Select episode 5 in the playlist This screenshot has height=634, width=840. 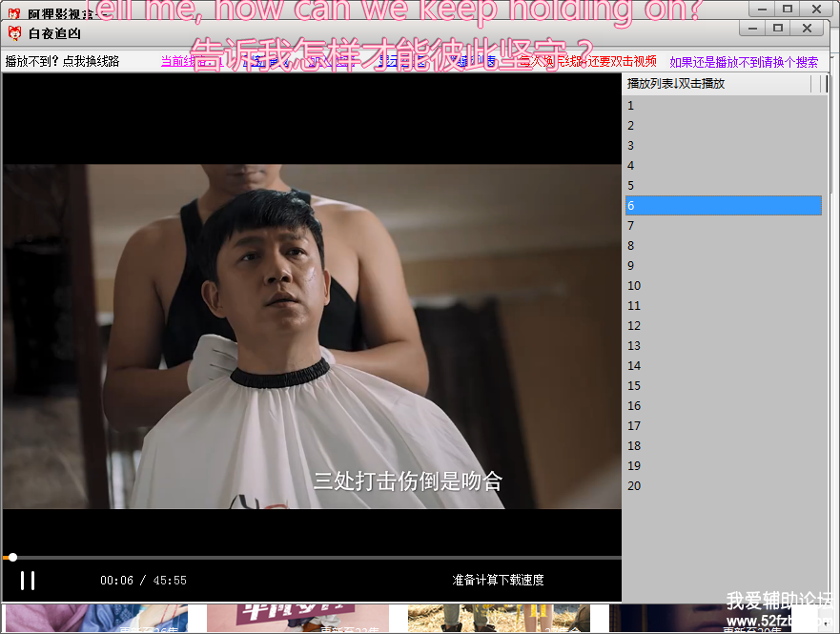724,185
